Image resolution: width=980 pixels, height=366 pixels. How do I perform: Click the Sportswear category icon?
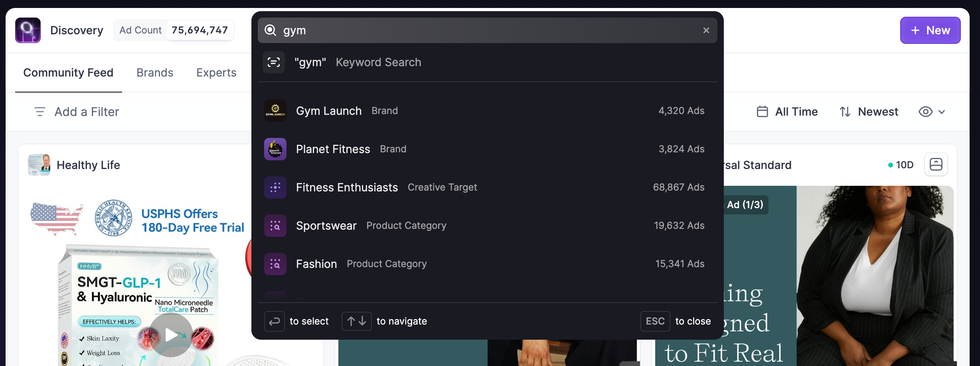275,226
